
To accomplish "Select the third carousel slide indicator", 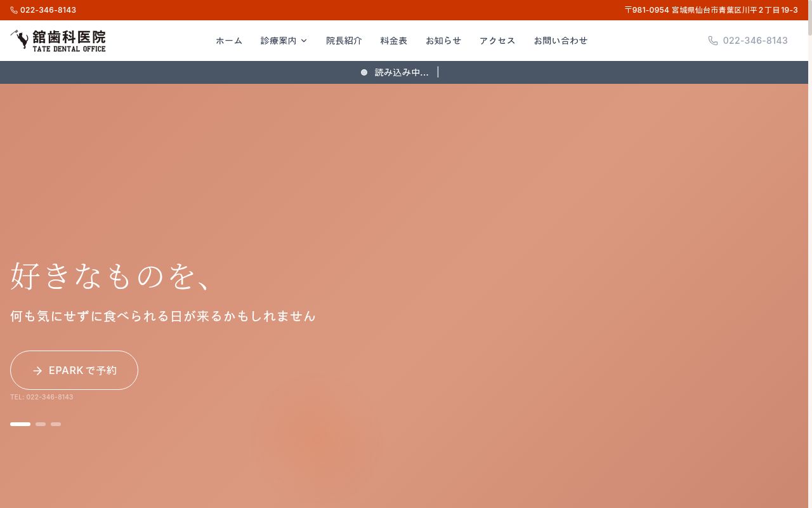I will tap(56, 424).
